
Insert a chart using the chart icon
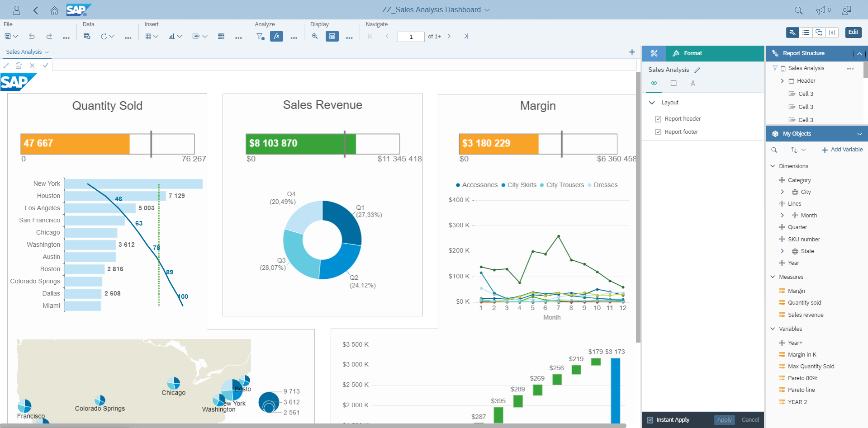point(172,36)
